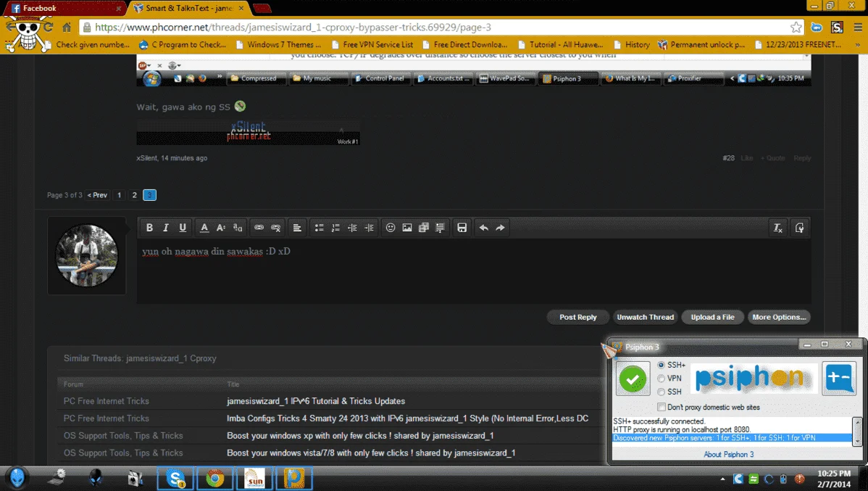Open the special insert dropdown
868x491 pixels.
coord(440,228)
